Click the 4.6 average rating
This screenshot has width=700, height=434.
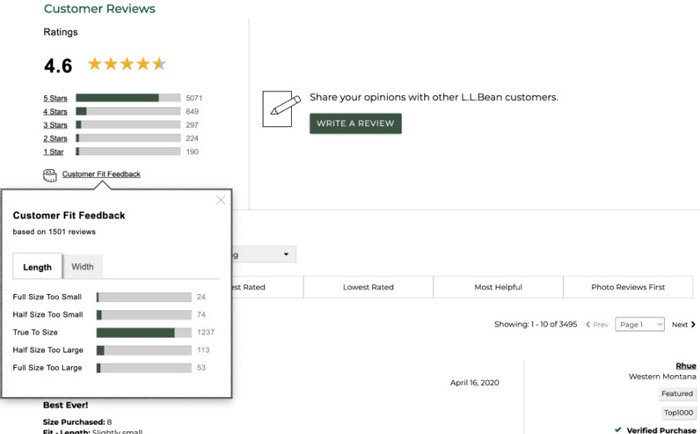(58, 66)
